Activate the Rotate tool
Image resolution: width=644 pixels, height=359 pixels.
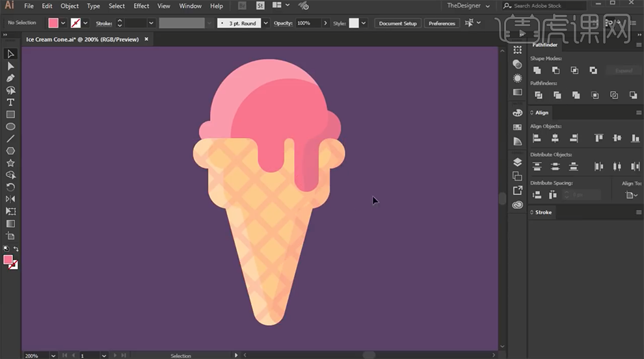pyautogui.click(x=10, y=187)
